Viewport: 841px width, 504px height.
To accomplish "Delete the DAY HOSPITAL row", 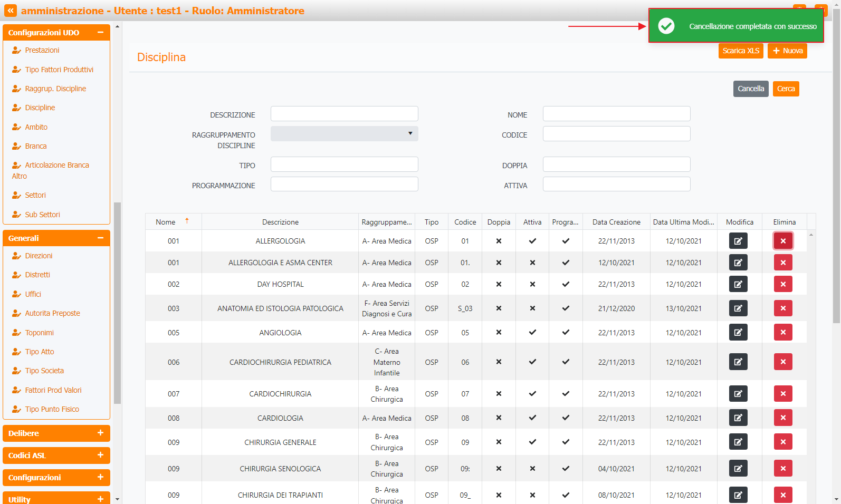I will pos(782,284).
